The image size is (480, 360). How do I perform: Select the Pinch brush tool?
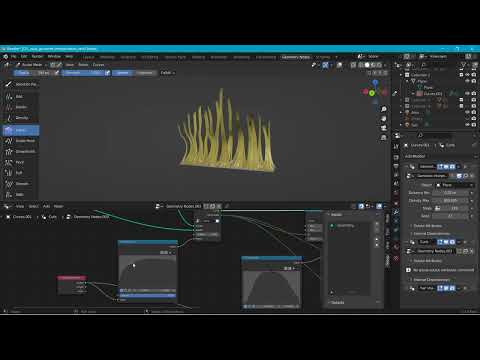20,162
